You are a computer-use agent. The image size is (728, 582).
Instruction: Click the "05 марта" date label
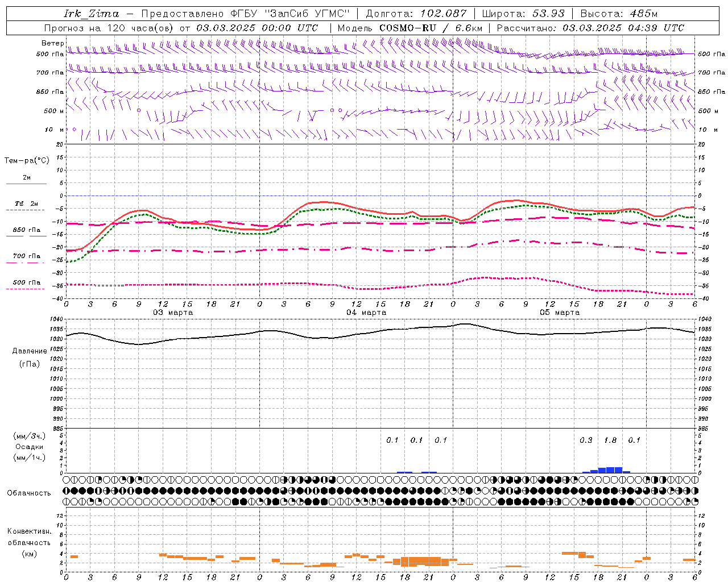pos(560,313)
